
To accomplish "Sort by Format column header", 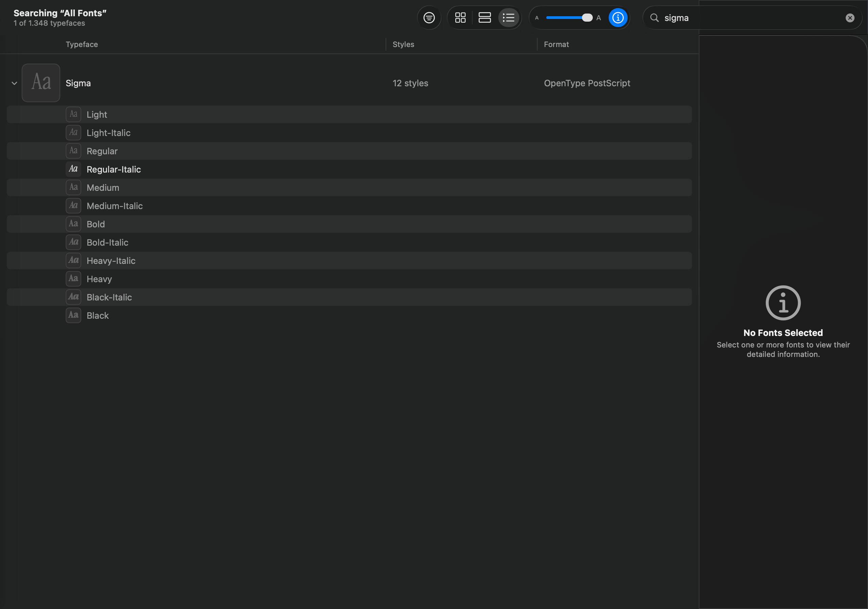I will point(556,44).
